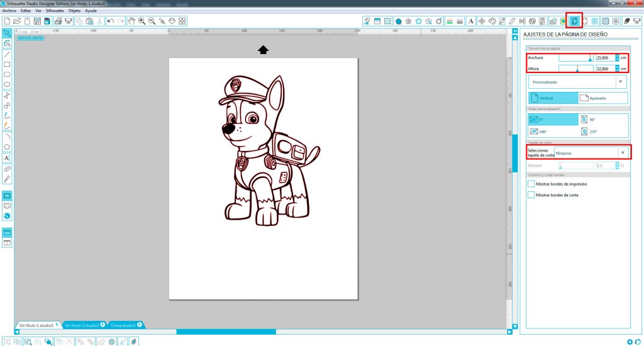Open the Editar menu
Screen dimensions: 644x346
(x=26, y=11)
